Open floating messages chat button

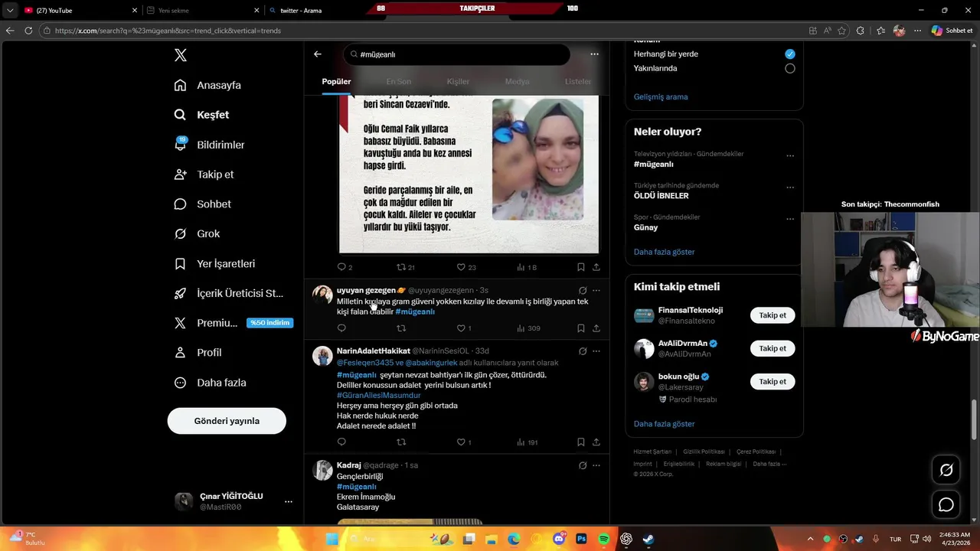pos(946,504)
